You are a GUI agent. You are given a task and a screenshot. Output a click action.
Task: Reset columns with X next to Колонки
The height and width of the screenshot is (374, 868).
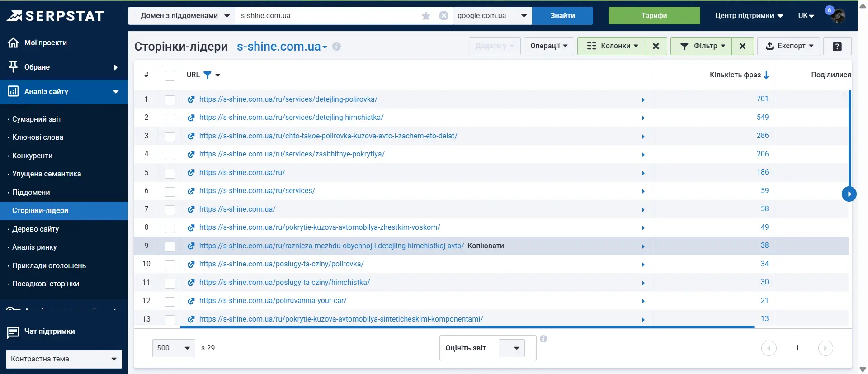pos(656,46)
